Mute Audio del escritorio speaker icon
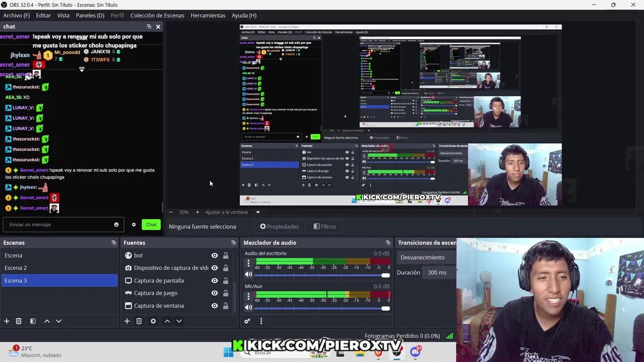644x362 pixels. pos(248,275)
